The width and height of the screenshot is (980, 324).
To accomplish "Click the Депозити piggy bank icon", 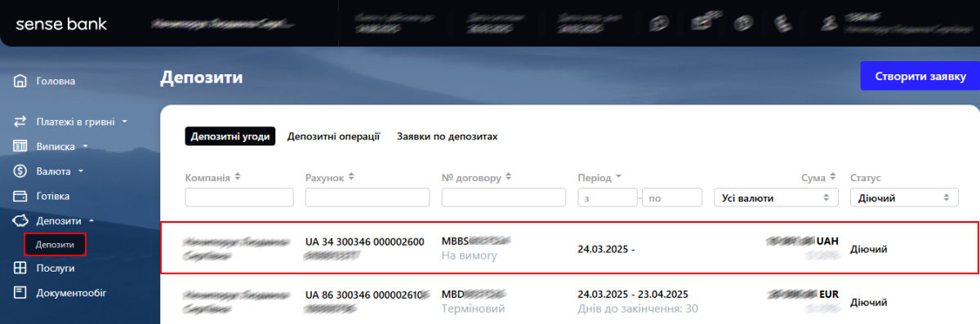I will (20, 220).
